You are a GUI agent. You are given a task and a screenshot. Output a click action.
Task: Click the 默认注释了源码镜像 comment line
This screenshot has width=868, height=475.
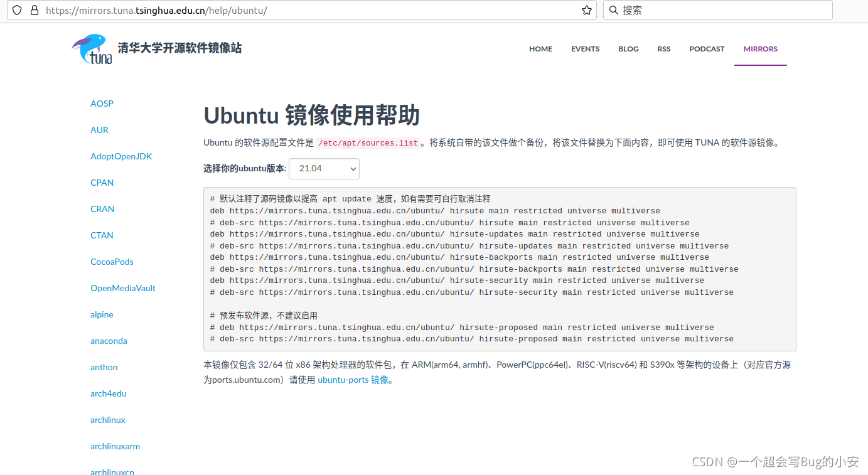click(350, 199)
